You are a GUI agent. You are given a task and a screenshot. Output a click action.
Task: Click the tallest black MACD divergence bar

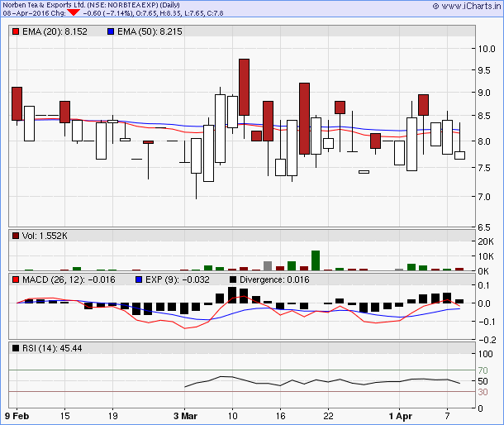tap(232, 295)
